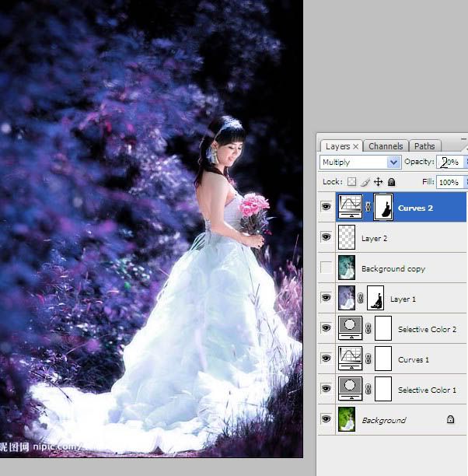Screen dimensions: 468x476
Task: Select the Curves 2 layer mask thumbnail
Action: pos(382,208)
